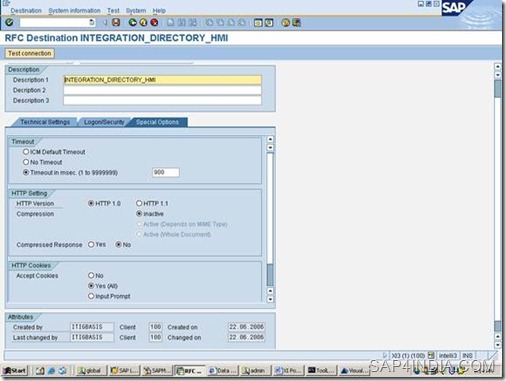
Task: Select Timeout in msec. radio button
Action: (x=26, y=172)
